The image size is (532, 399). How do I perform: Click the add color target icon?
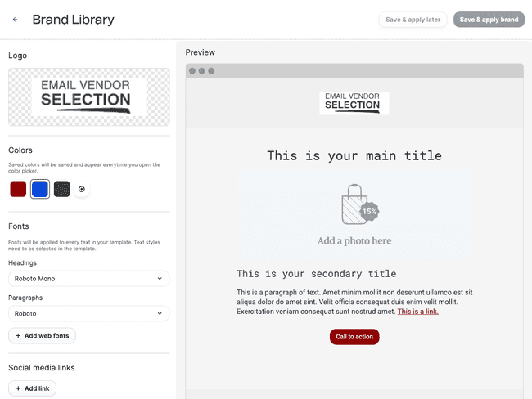[81, 189]
